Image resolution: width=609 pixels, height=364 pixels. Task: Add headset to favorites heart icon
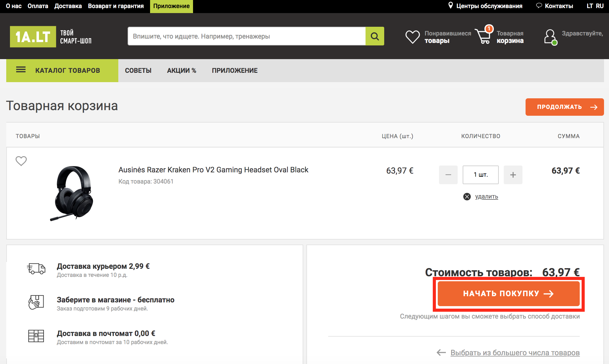(21, 161)
